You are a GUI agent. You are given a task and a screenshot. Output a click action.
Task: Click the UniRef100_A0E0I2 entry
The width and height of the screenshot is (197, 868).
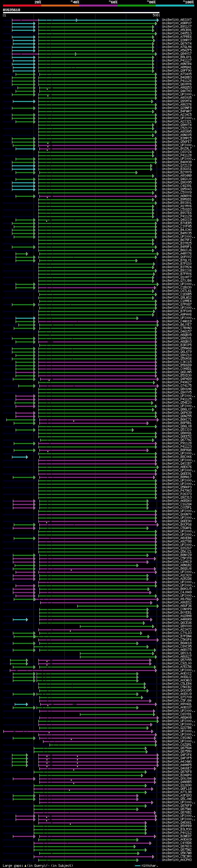click(x=177, y=674)
